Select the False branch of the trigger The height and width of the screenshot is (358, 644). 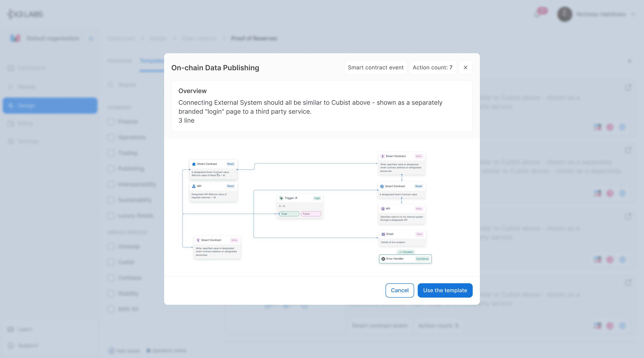coord(311,214)
